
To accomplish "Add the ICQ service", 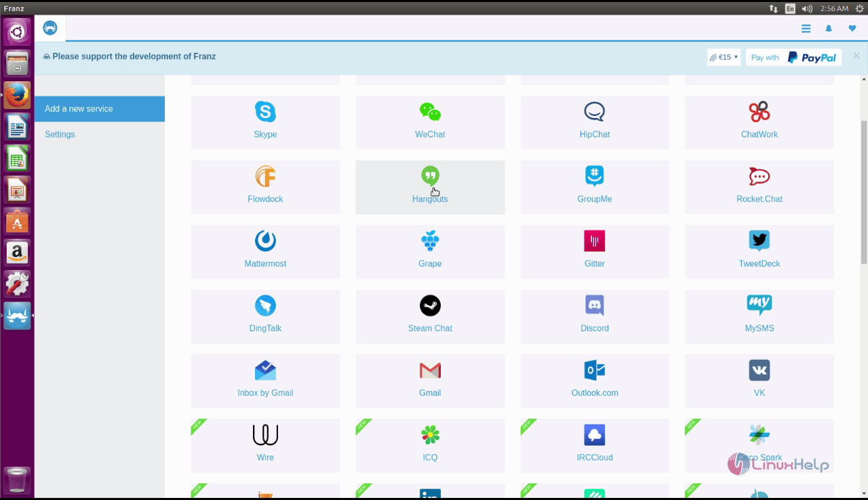I will pos(430,446).
